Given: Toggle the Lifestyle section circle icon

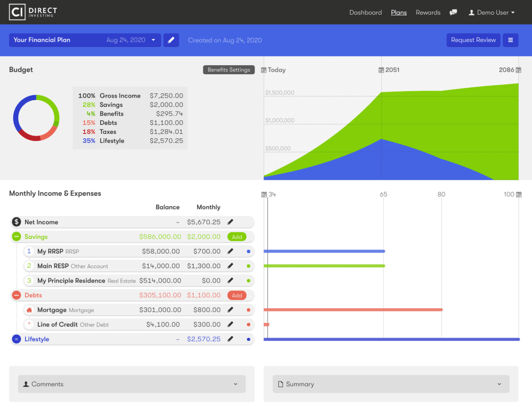Looking at the screenshot, I should (x=16, y=339).
